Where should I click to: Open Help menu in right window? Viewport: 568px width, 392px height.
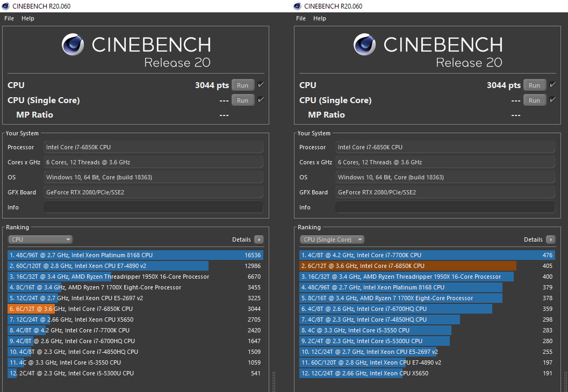point(320,18)
